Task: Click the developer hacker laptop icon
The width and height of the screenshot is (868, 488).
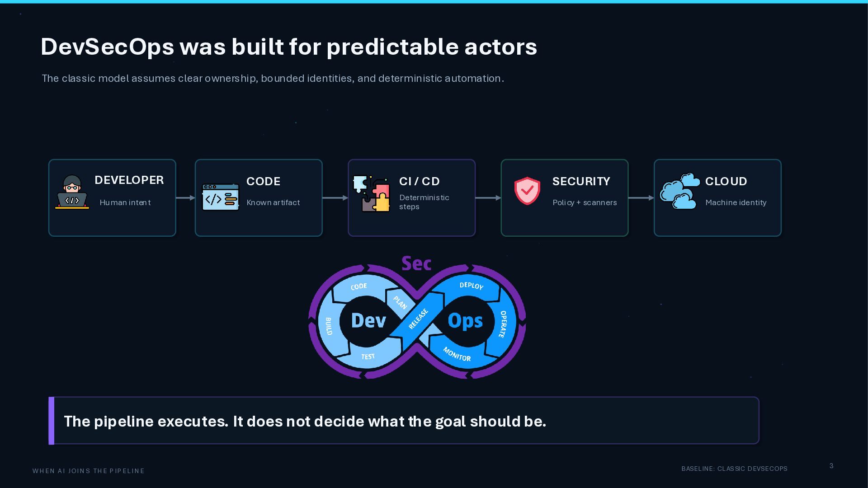Action: coord(72,192)
